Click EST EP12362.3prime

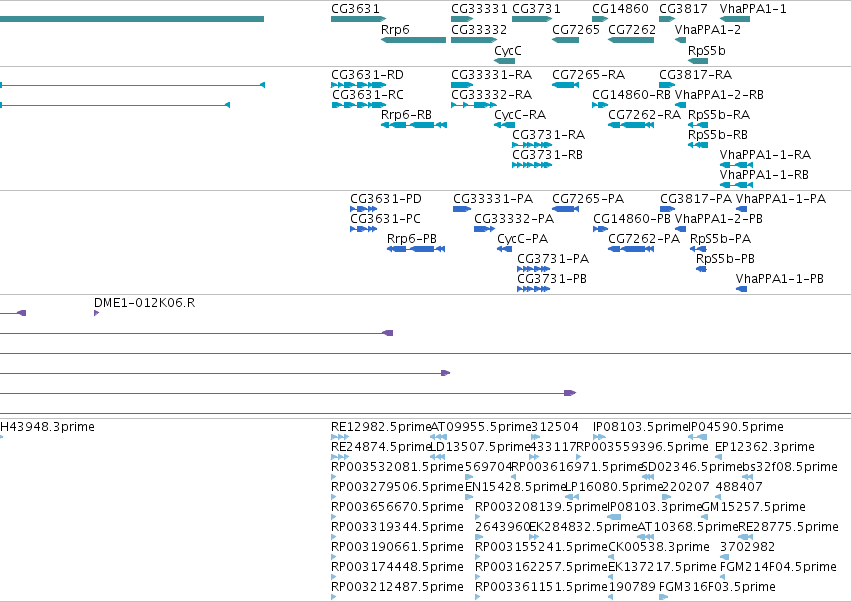[x=765, y=446]
